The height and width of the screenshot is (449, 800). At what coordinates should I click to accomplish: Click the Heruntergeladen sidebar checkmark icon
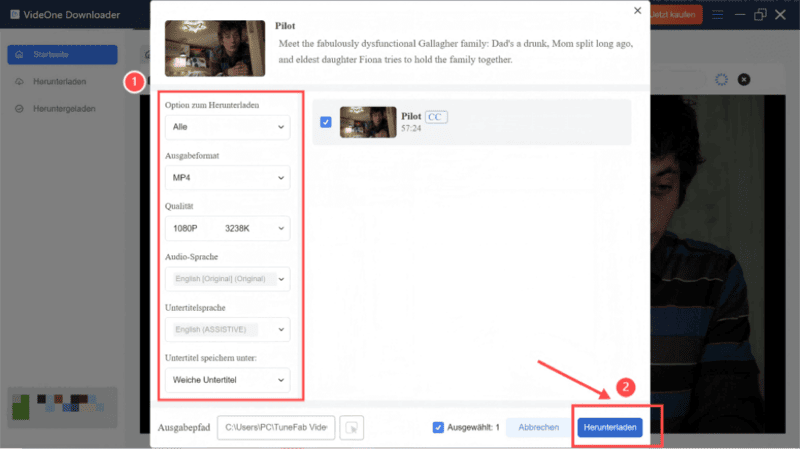(x=20, y=108)
